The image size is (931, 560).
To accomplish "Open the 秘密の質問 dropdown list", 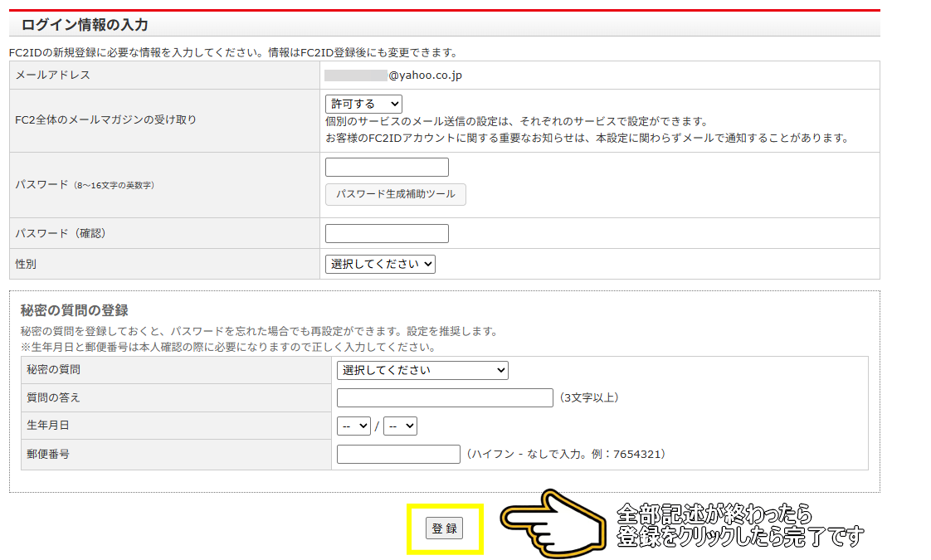I will [x=422, y=370].
